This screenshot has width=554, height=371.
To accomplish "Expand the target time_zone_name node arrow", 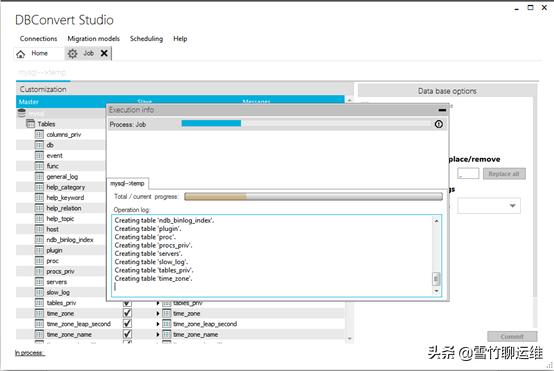I will pyautogui.click(x=158, y=334).
